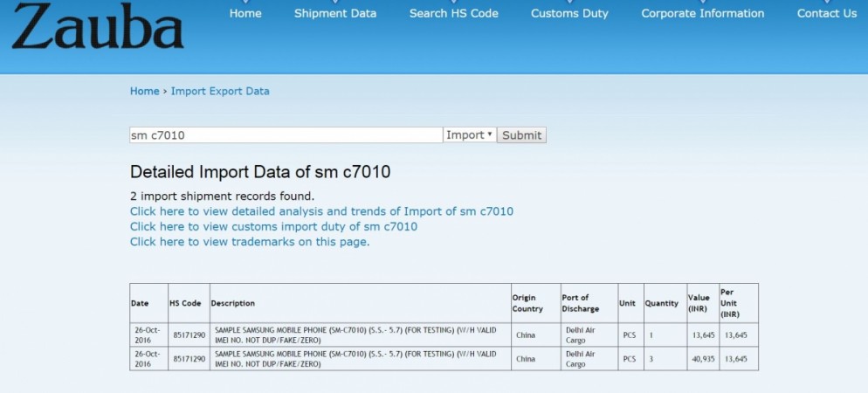Select the '2 import shipment records found' text
The image size is (868, 393).
[x=222, y=196]
